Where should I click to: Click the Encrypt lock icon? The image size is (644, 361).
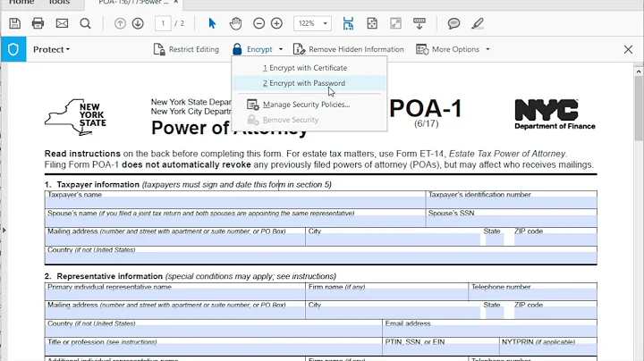click(237, 49)
